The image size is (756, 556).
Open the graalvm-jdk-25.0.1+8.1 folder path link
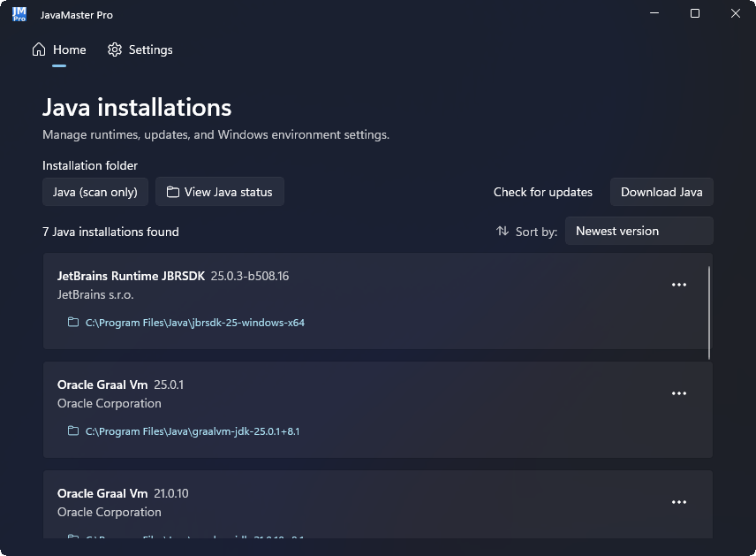click(x=193, y=431)
